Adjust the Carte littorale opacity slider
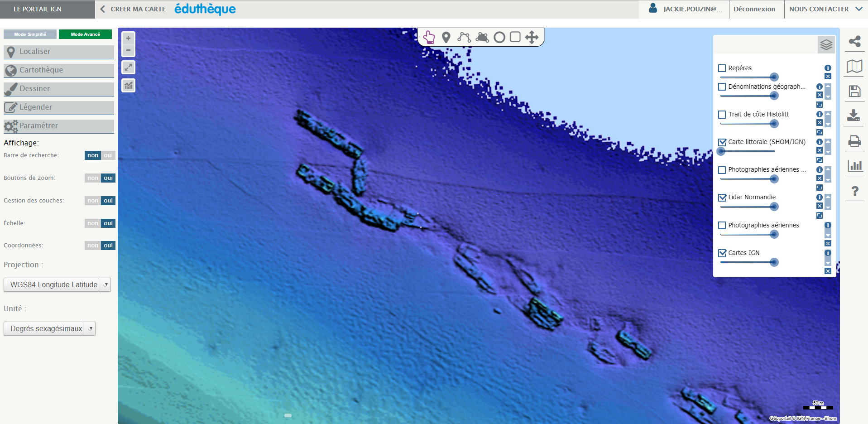Screen dimensions: 868x424 pyautogui.click(x=721, y=151)
